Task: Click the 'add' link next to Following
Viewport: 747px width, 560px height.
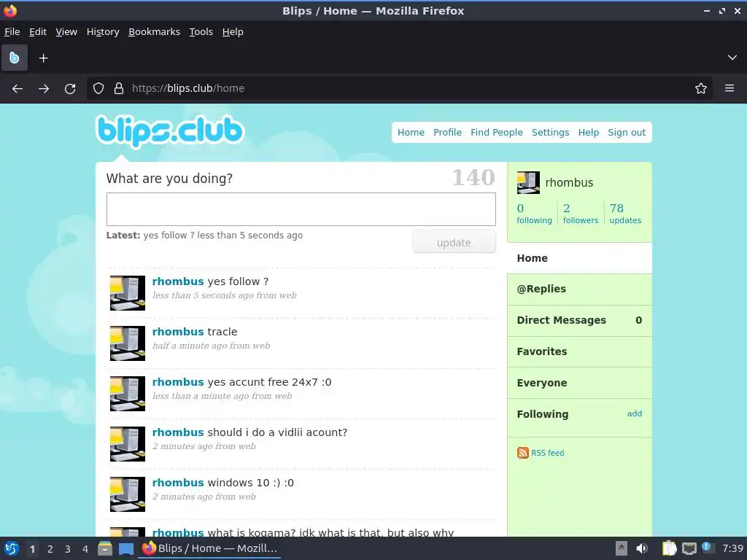Action: click(634, 414)
